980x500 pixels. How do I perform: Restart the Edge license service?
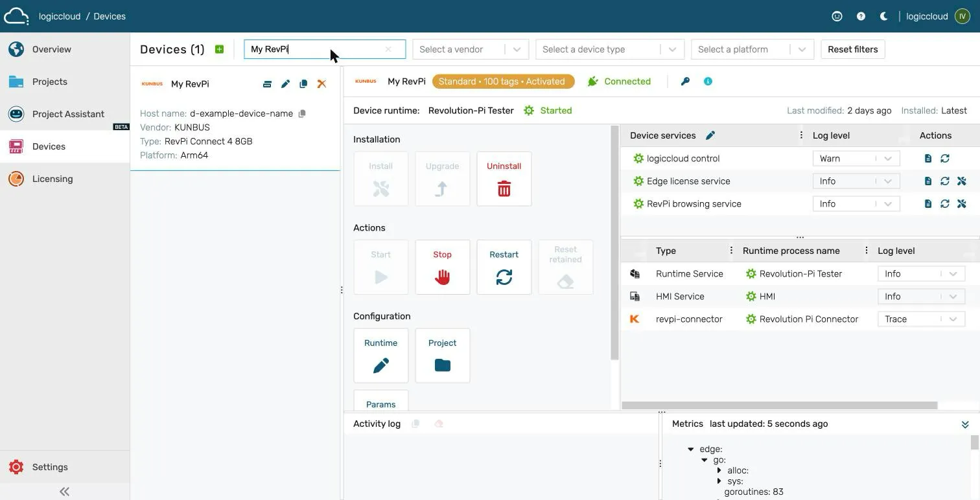coord(945,181)
